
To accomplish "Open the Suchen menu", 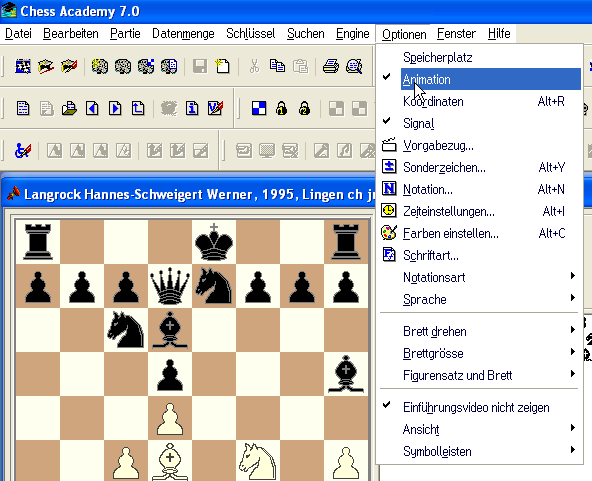I will click(305, 34).
